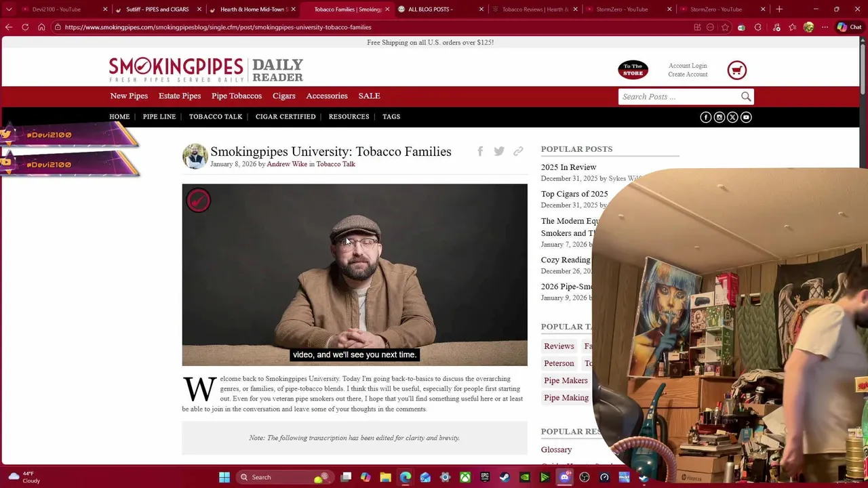The height and width of the screenshot is (488, 868).
Task: Open File Explorer from taskbar
Action: pyautogui.click(x=385, y=477)
